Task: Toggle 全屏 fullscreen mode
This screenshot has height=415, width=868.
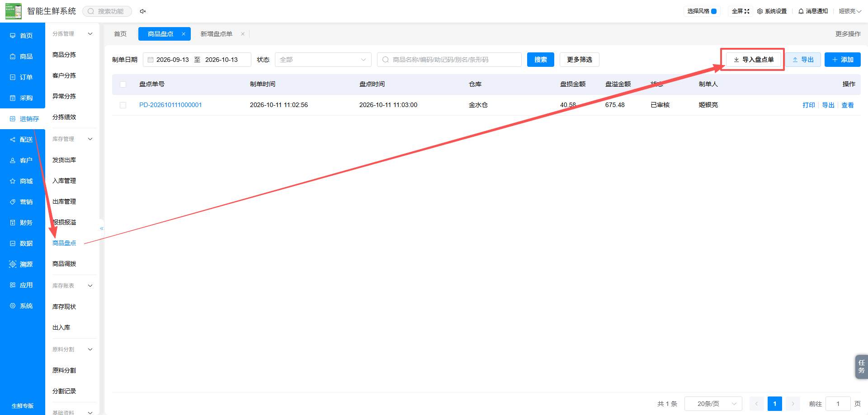Action: 741,11
